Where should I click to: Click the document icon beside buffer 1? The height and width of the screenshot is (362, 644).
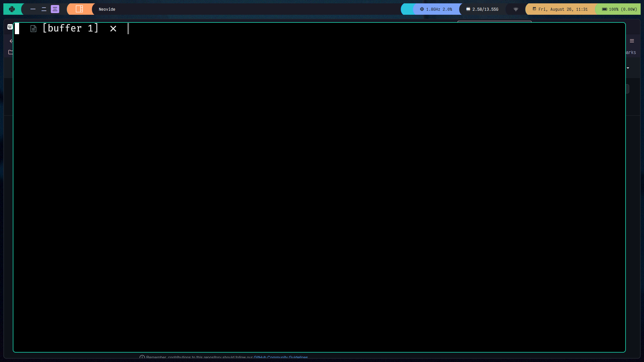(x=33, y=28)
